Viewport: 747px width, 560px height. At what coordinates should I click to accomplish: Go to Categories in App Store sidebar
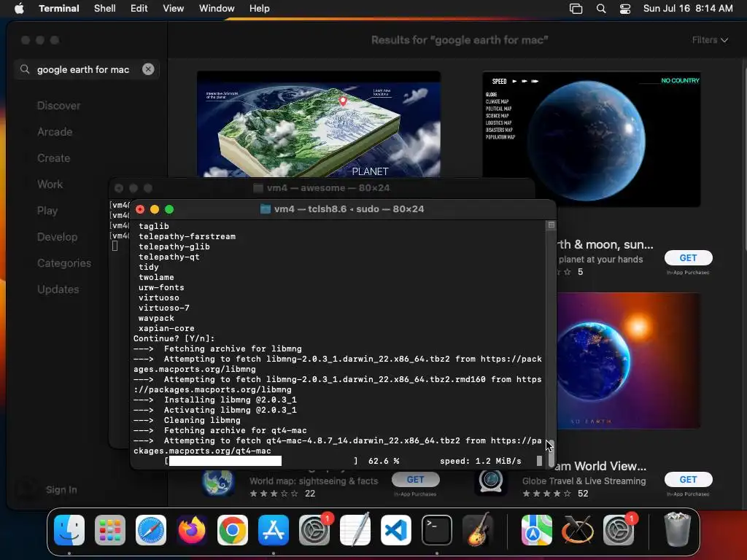(x=64, y=263)
